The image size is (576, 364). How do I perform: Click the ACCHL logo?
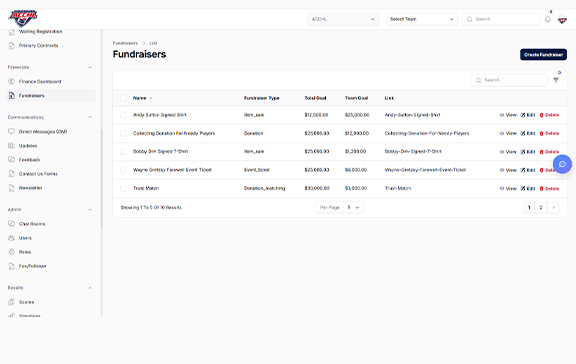tap(23, 18)
